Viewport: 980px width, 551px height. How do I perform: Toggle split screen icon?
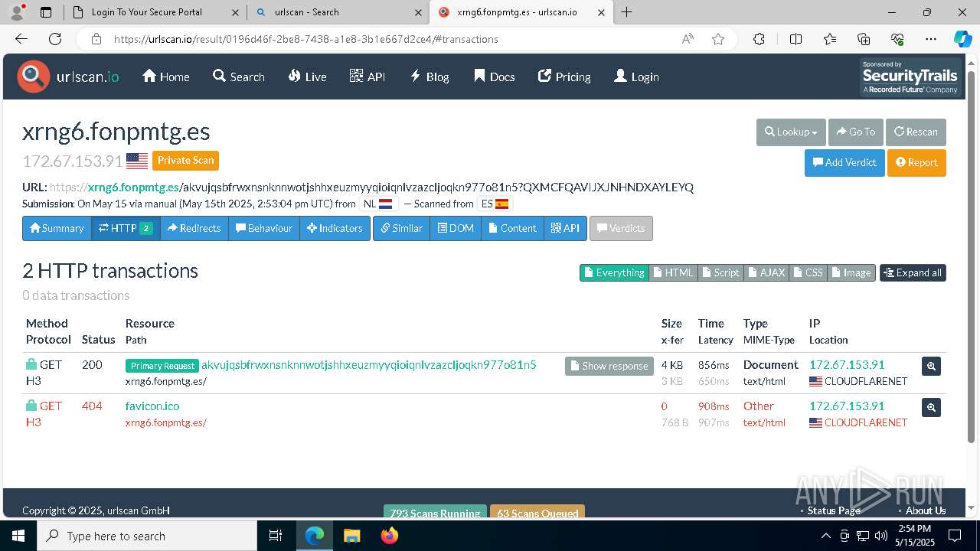[795, 39]
